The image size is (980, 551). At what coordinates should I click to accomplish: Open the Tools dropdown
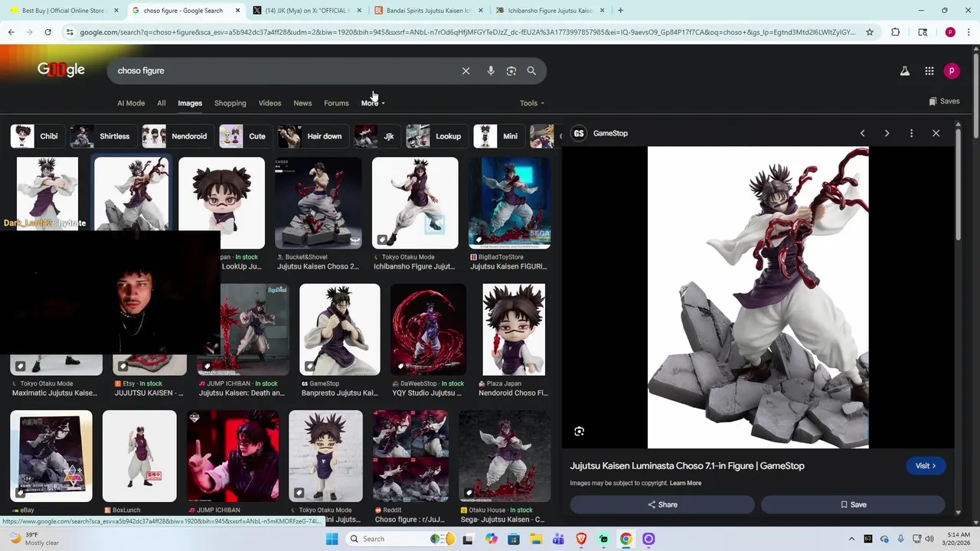(x=532, y=103)
